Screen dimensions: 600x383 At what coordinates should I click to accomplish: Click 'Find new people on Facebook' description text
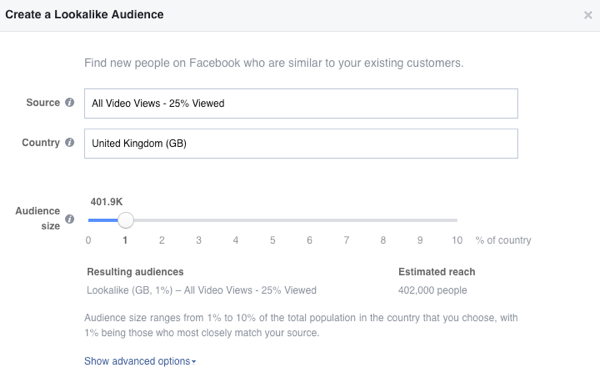click(x=274, y=63)
